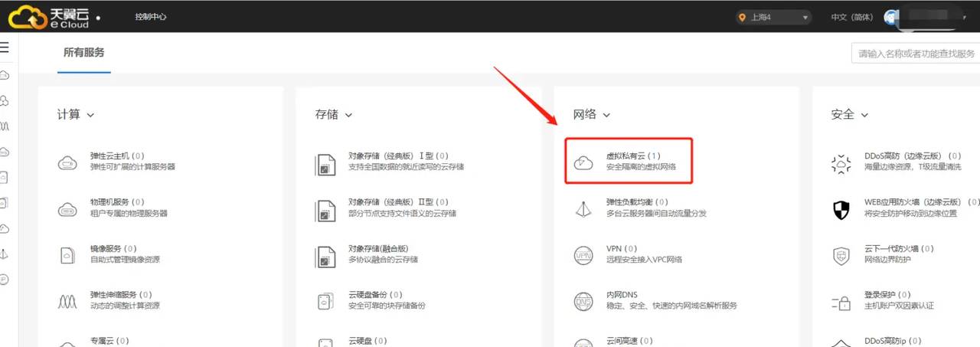Click the IP icon in left sidebar
Screen dimensions: 980x347
click(5, 280)
